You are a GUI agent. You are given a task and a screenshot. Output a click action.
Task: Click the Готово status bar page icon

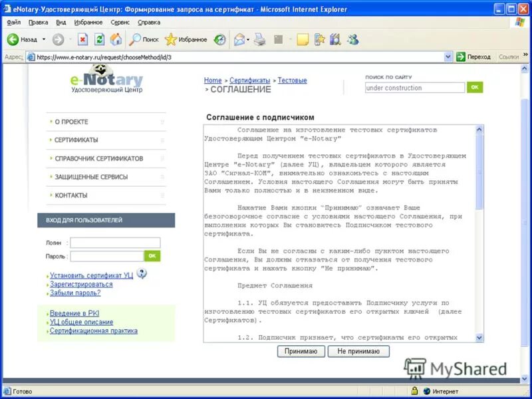(x=7, y=391)
